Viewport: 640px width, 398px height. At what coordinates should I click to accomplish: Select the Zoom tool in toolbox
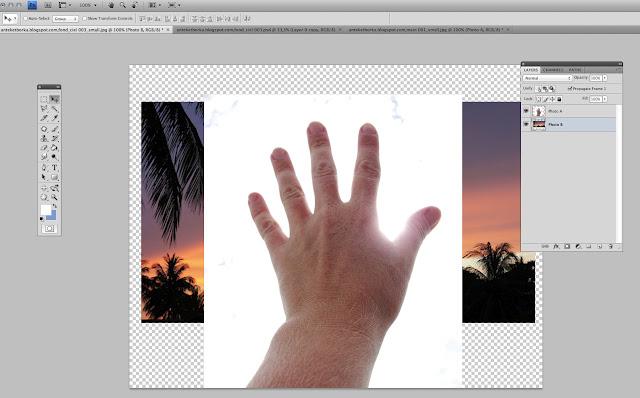pyautogui.click(x=54, y=197)
